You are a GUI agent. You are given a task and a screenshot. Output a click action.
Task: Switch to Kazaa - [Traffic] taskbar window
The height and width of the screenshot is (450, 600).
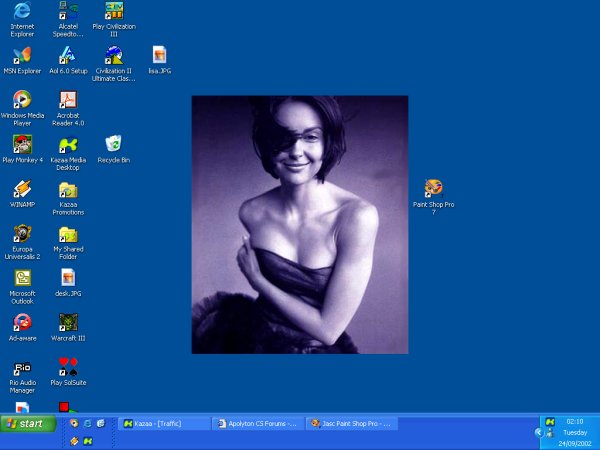click(x=165, y=424)
